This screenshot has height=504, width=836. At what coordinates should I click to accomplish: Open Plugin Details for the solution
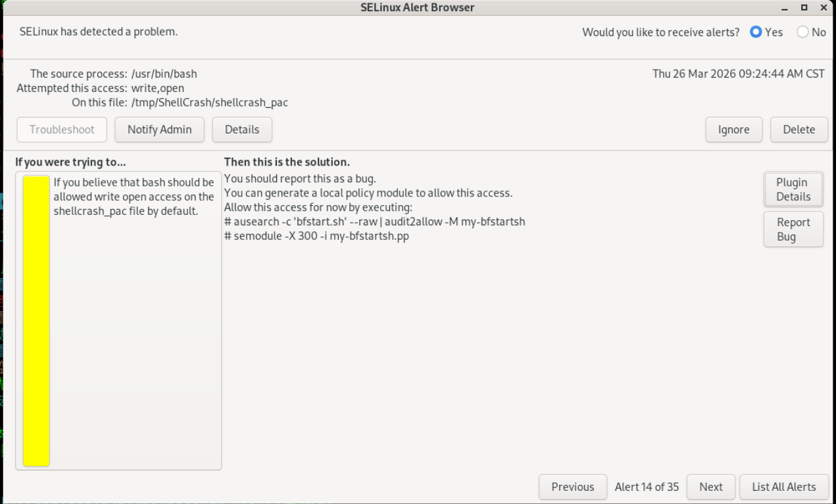point(793,189)
